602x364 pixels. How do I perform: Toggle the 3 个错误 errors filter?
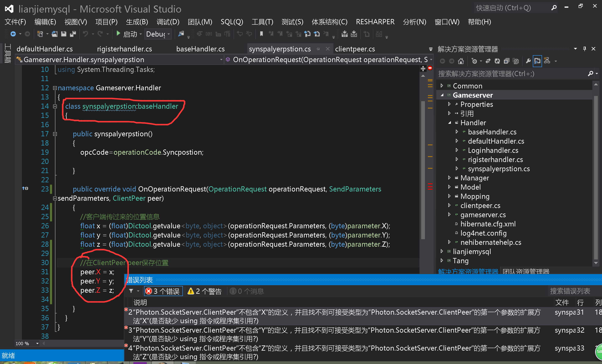click(x=163, y=291)
